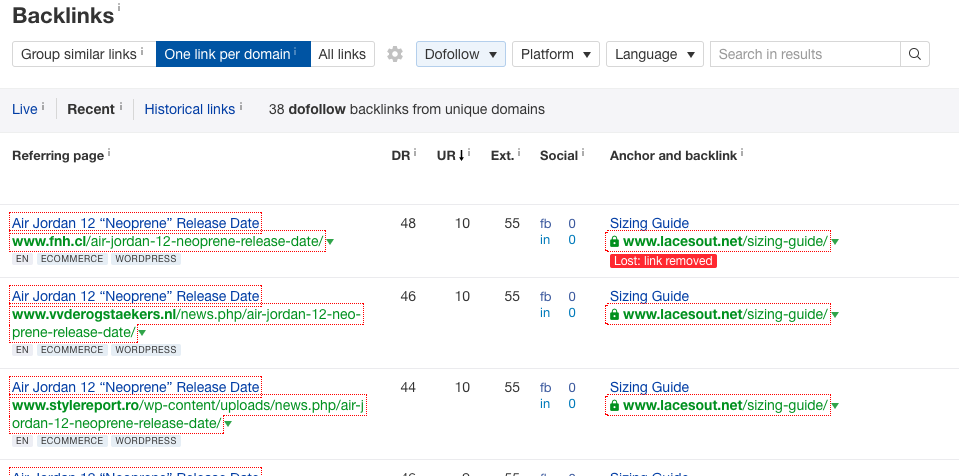Click padlock icon in fnh.cl row backlink
This screenshot has height=476, width=959.
click(x=614, y=242)
